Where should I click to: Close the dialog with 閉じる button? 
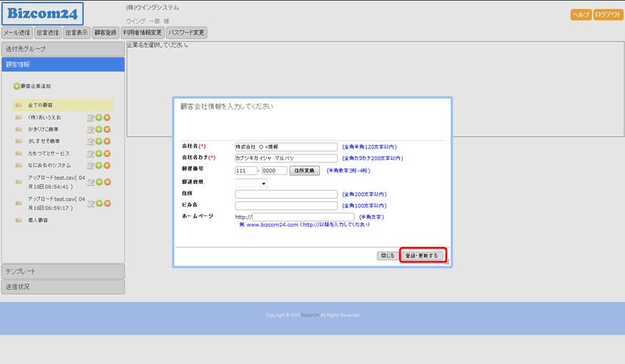click(387, 256)
